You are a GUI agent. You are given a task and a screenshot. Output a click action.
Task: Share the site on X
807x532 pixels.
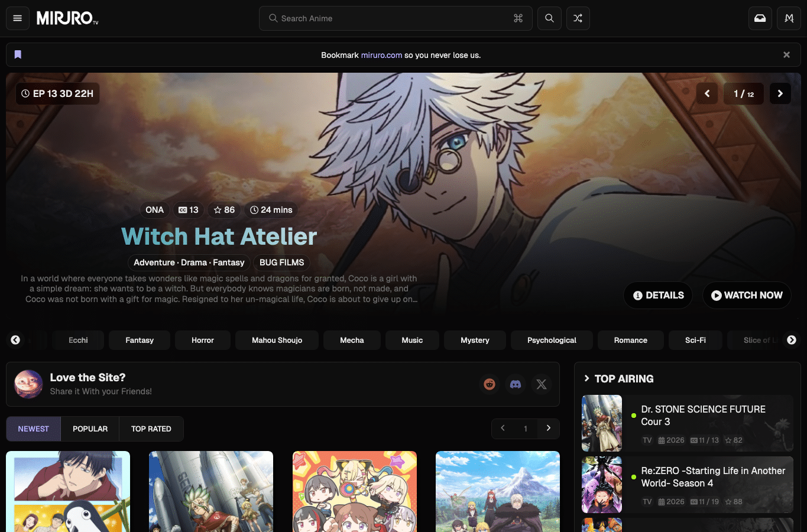pos(542,384)
